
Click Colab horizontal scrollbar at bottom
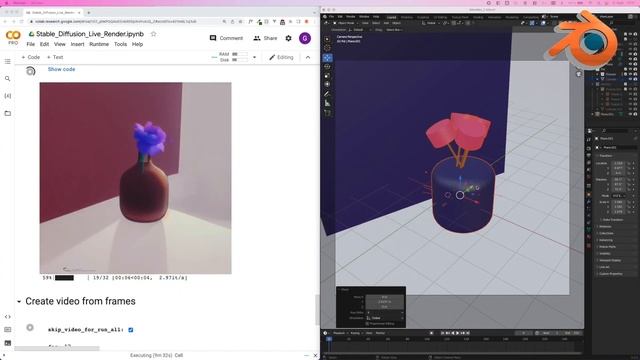tap(57, 349)
